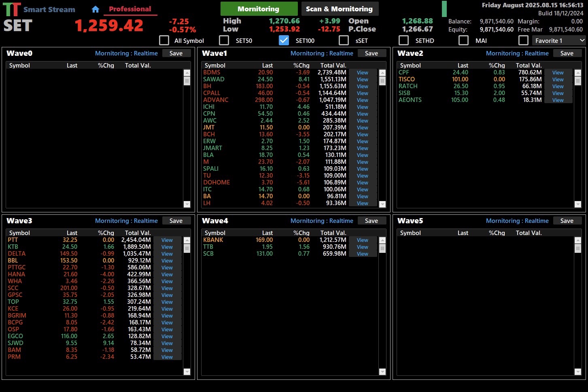This screenshot has width=588, height=392.
Task: Select the TTB symbol in Wave4
Action: tap(208, 247)
